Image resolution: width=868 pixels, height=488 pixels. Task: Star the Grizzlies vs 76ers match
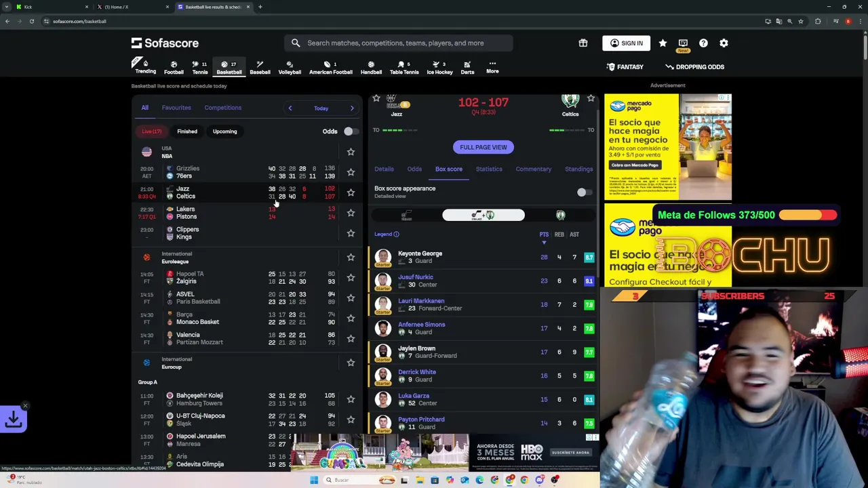click(351, 172)
